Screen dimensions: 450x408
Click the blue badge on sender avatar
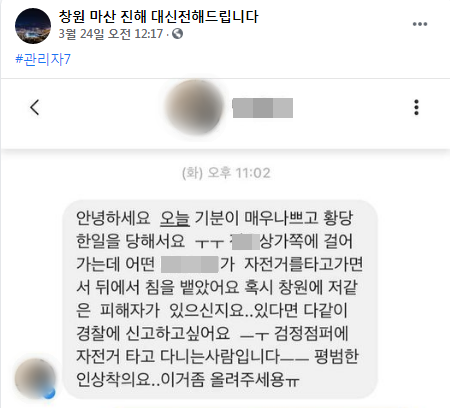click(x=49, y=393)
